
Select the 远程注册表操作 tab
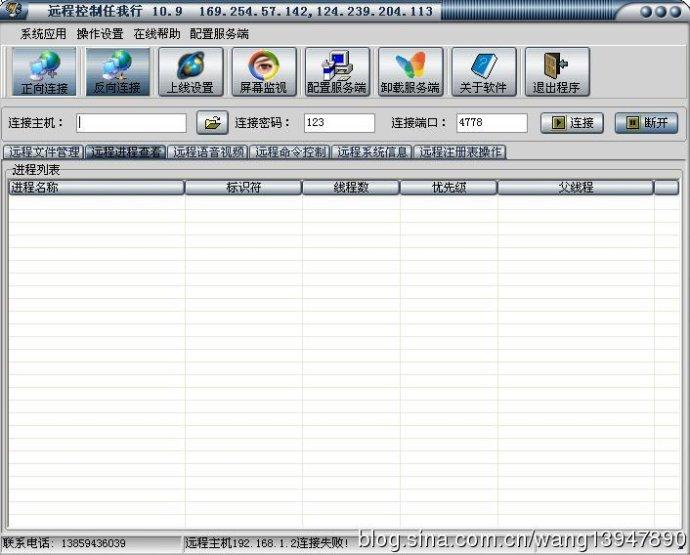click(x=461, y=153)
